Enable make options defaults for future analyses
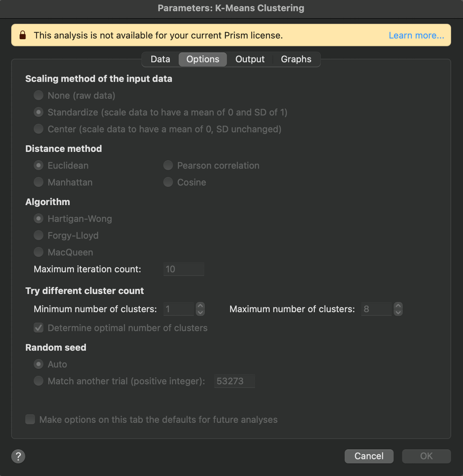The height and width of the screenshot is (476, 463). [x=30, y=420]
